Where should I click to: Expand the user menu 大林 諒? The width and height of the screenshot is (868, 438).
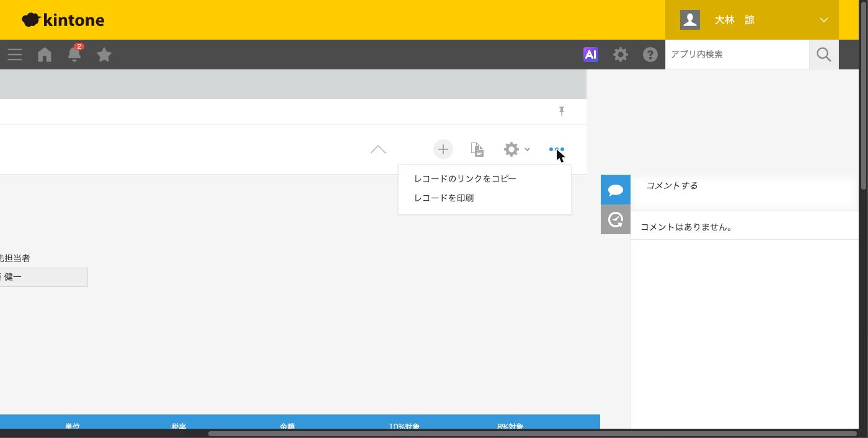click(x=752, y=20)
